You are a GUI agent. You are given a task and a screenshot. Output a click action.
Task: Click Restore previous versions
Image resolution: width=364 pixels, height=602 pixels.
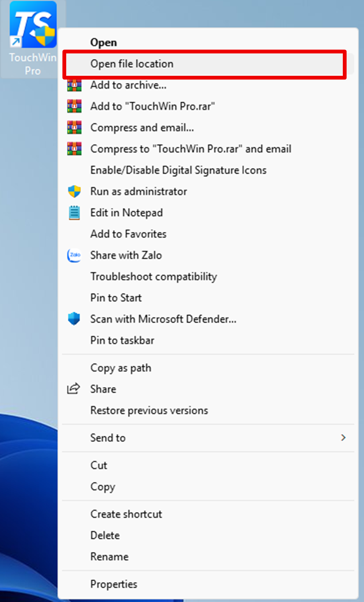[x=149, y=410]
